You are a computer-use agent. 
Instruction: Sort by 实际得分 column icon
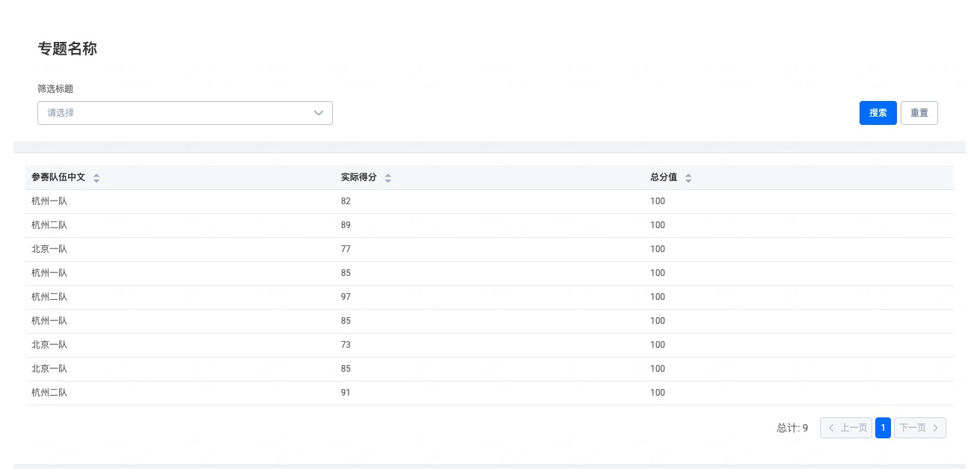tap(388, 178)
